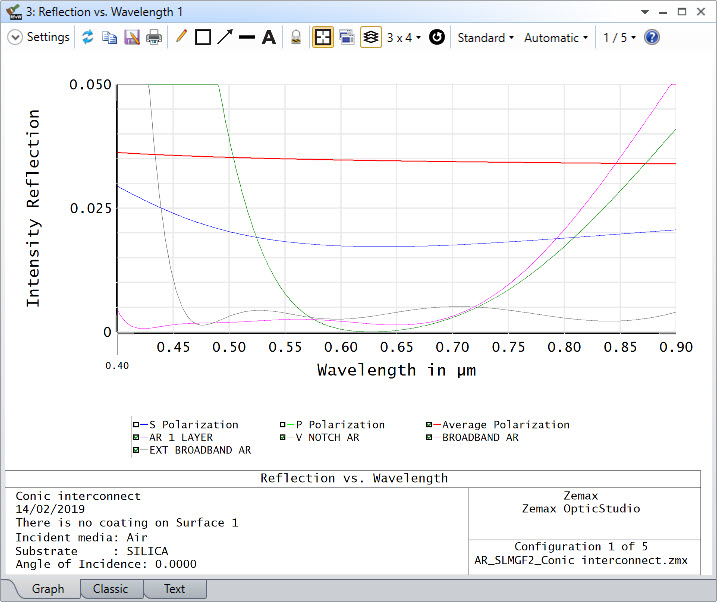Open the Standard dropdown
Screen dimensions: 717x602
(x=486, y=37)
